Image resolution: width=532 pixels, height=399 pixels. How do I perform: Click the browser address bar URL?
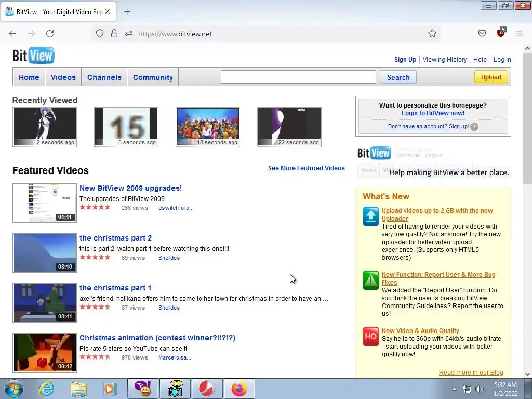click(x=175, y=34)
